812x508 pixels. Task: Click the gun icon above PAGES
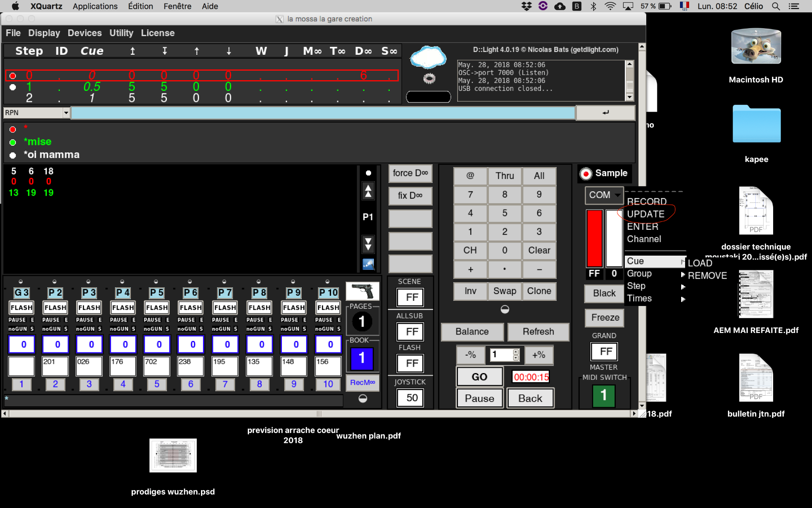coord(362,291)
